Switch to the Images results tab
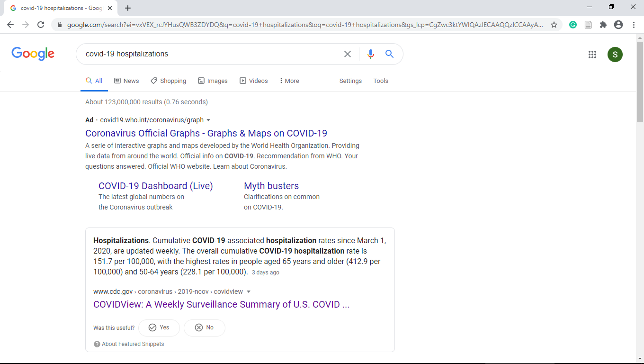The height and width of the screenshot is (364, 644). pos(213,81)
